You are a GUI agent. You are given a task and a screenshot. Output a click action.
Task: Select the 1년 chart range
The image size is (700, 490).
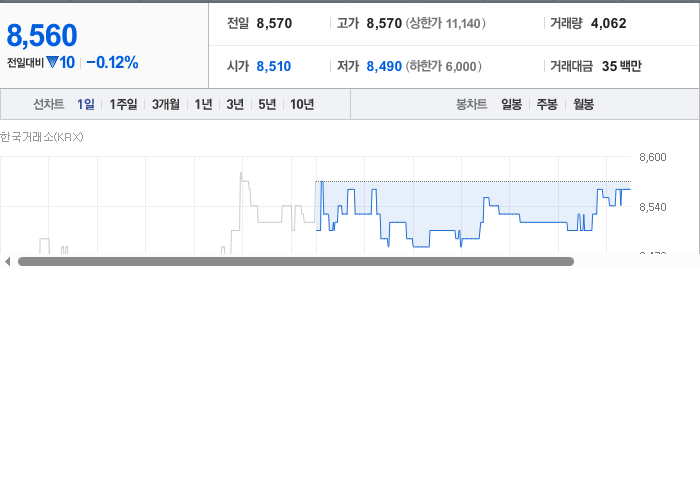click(203, 104)
